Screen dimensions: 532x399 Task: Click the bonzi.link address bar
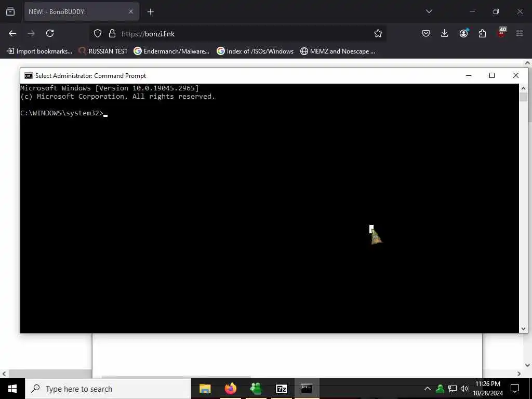click(x=237, y=34)
